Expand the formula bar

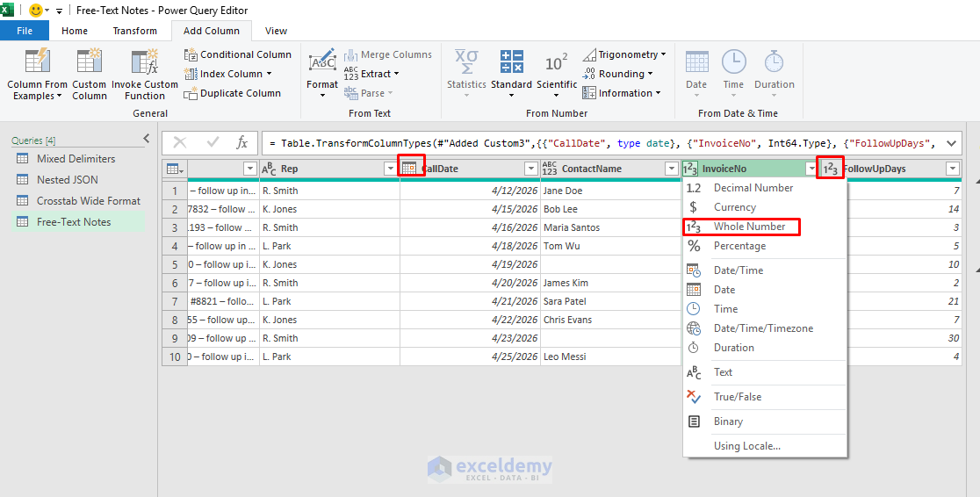pyautogui.click(x=951, y=144)
